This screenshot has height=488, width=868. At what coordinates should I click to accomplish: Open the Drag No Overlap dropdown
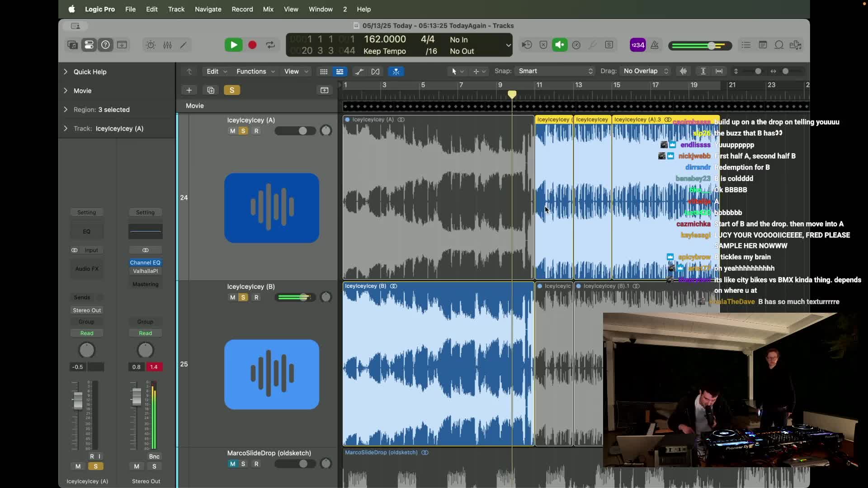tap(646, 71)
